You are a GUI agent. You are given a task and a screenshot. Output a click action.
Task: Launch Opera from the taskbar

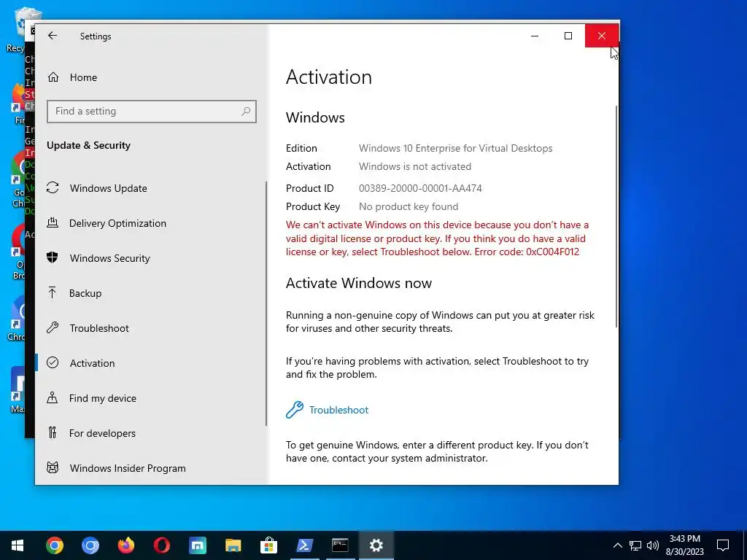[161, 545]
